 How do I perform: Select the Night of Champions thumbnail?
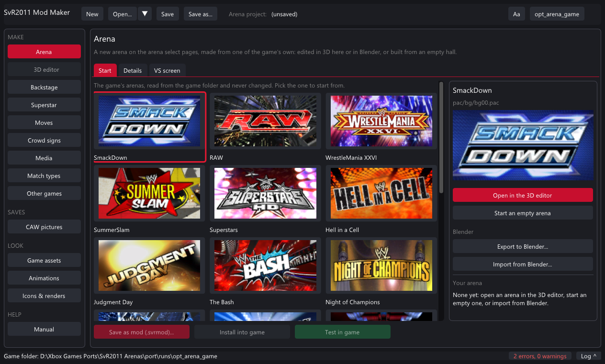[381, 265]
